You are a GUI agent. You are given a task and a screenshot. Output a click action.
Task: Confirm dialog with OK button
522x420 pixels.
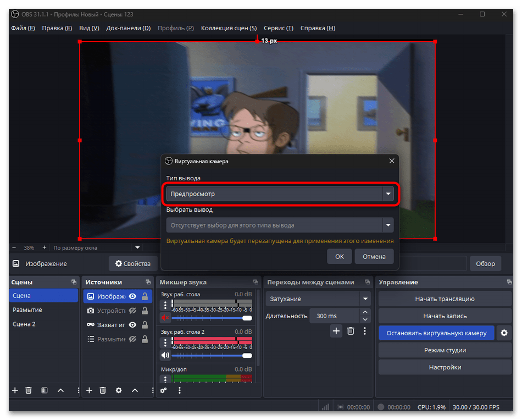click(x=340, y=257)
